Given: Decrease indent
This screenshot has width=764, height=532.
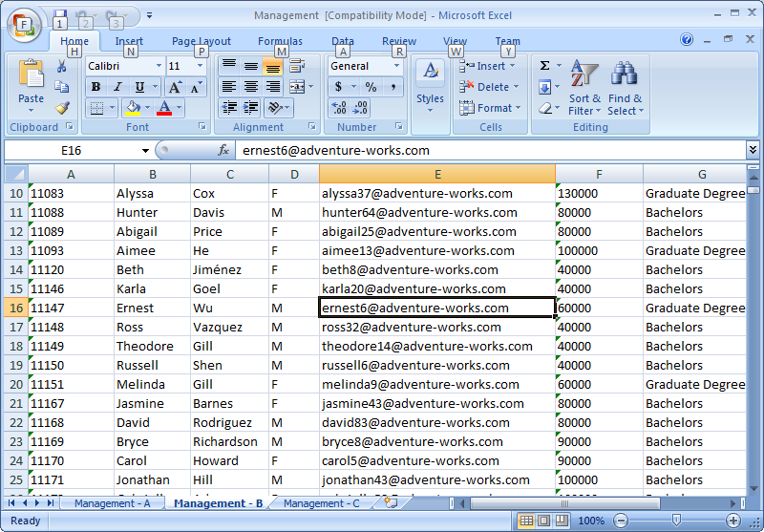Looking at the screenshot, I should [229, 108].
